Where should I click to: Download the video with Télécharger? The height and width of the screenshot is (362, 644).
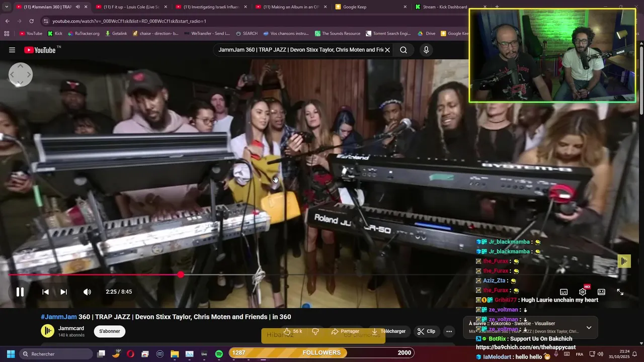click(388, 331)
